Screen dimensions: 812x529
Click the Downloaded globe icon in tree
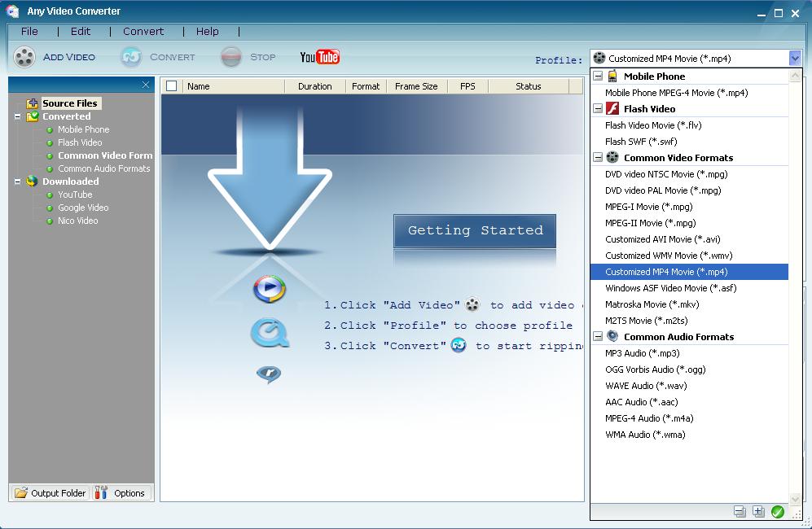pos(32,181)
